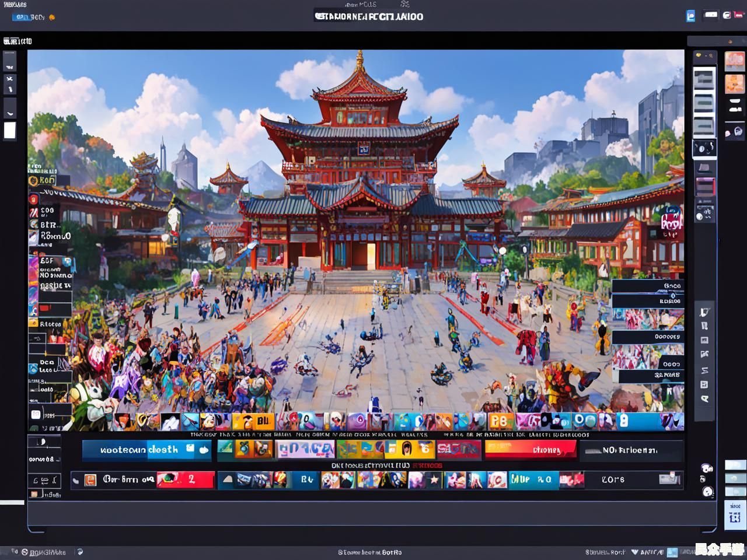Click the selected dark thumbnail with circles
Viewport: 747px width, 560px height.
(x=704, y=148)
